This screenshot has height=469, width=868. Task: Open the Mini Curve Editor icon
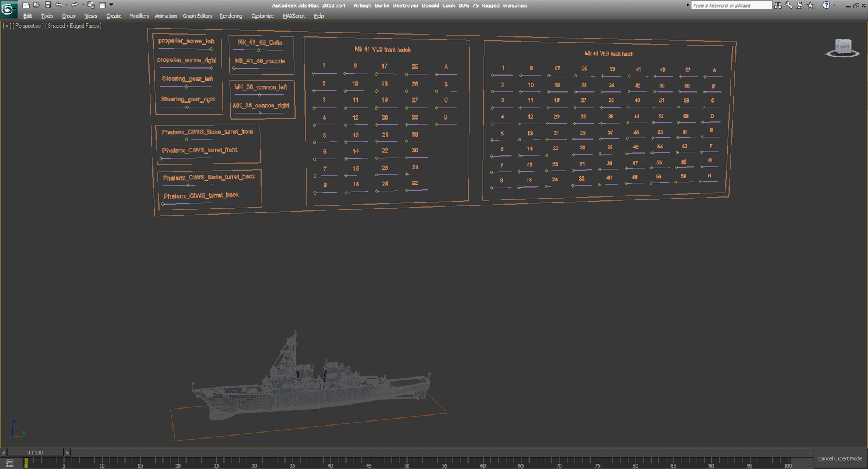coord(9,463)
